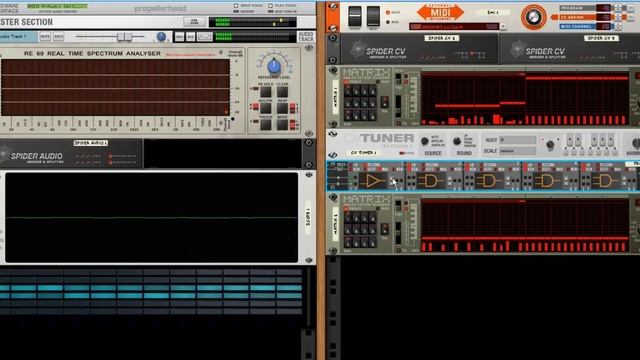Click the upper Matrix pattern step grid

(524, 100)
